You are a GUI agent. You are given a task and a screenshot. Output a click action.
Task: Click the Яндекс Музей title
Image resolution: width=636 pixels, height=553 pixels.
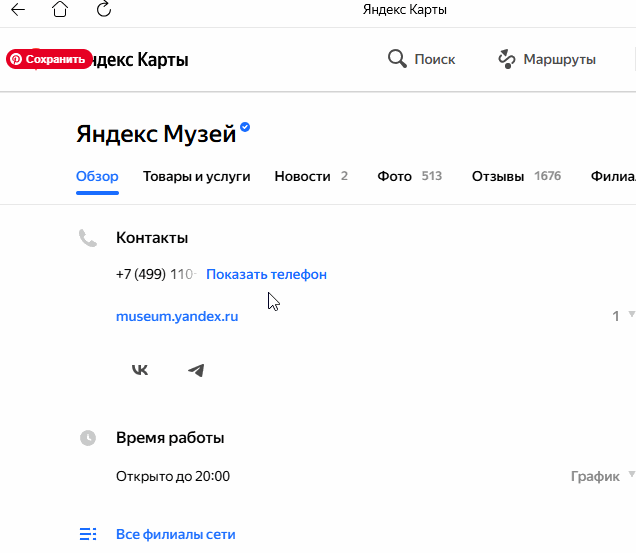point(156,134)
